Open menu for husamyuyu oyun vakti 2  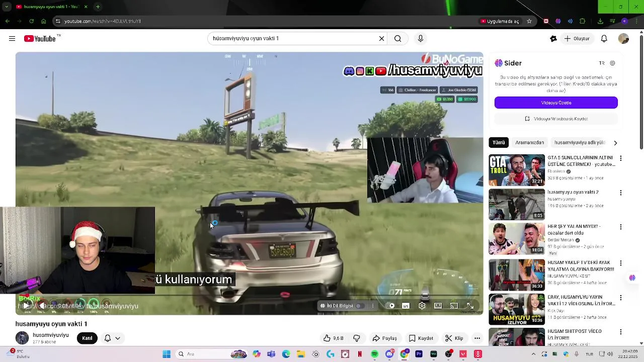620,193
